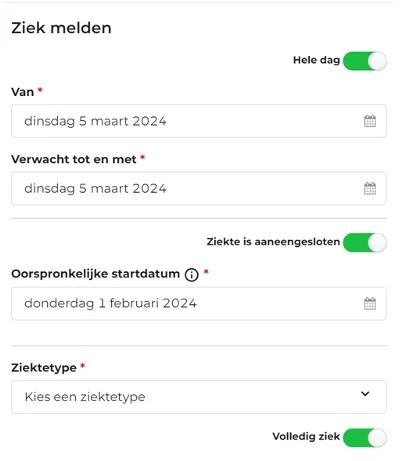
Task: Click the info icon beside Oorspronkelijke startdatum
Action: (192, 275)
